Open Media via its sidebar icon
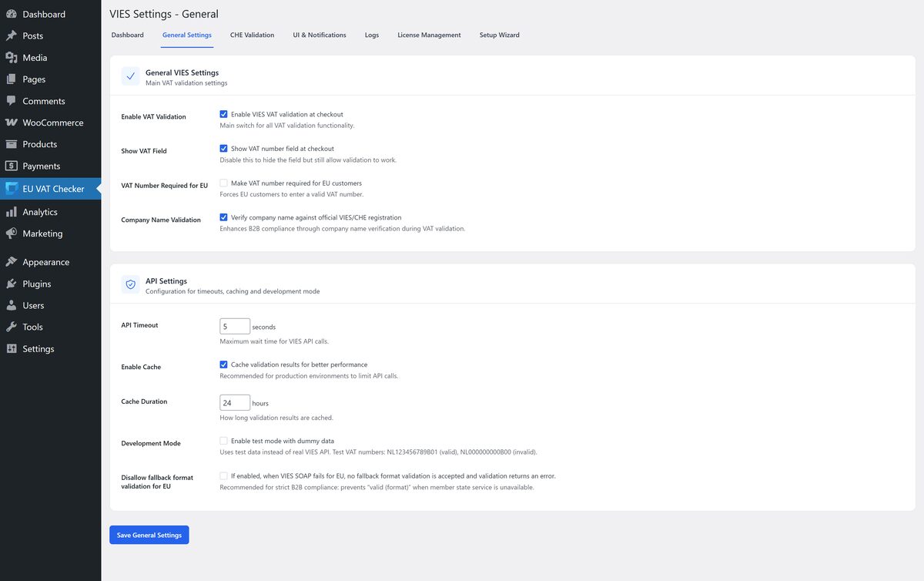924x581 pixels. coord(12,57)
